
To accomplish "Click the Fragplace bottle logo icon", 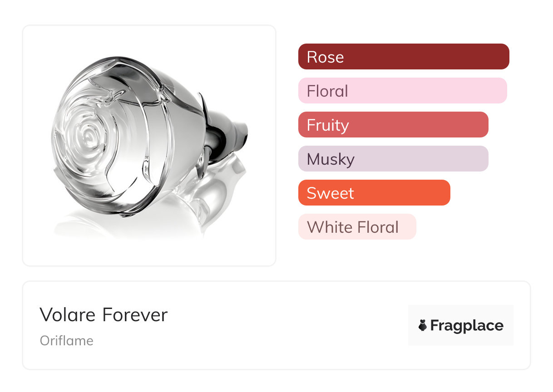I will (423, 325).
